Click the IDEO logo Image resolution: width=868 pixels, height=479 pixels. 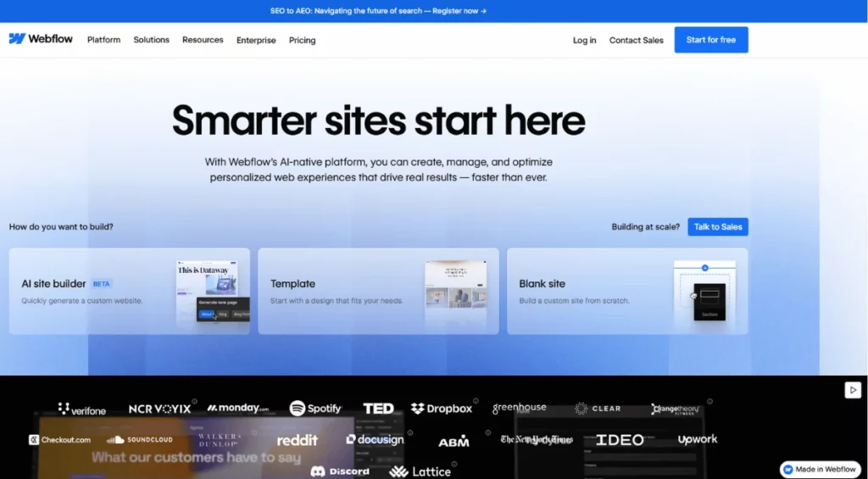(x=620, y=440)
